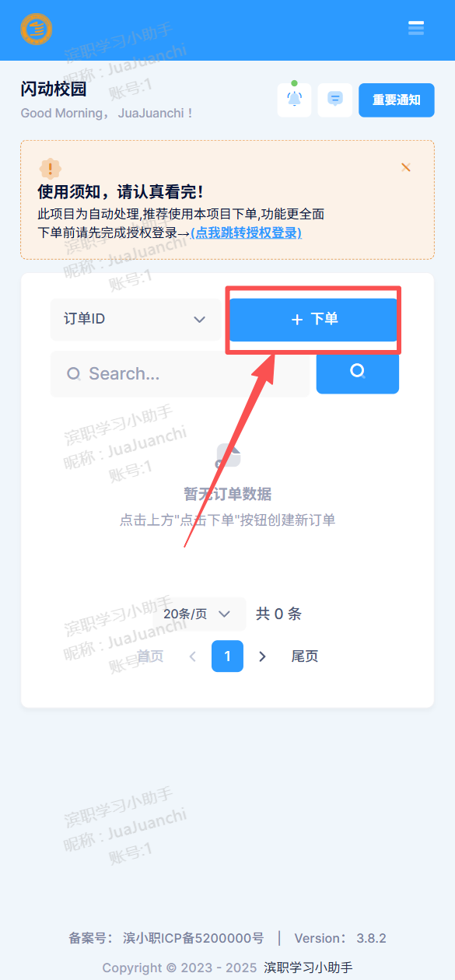Open the 重要通知 button

(x=397, y=100)
